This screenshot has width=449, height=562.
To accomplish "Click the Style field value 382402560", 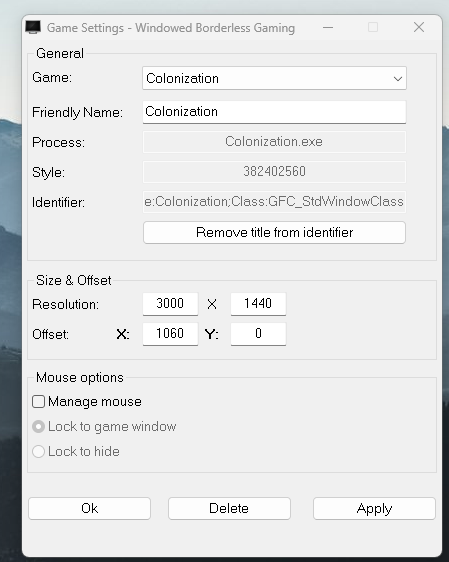I will point(274,171).
